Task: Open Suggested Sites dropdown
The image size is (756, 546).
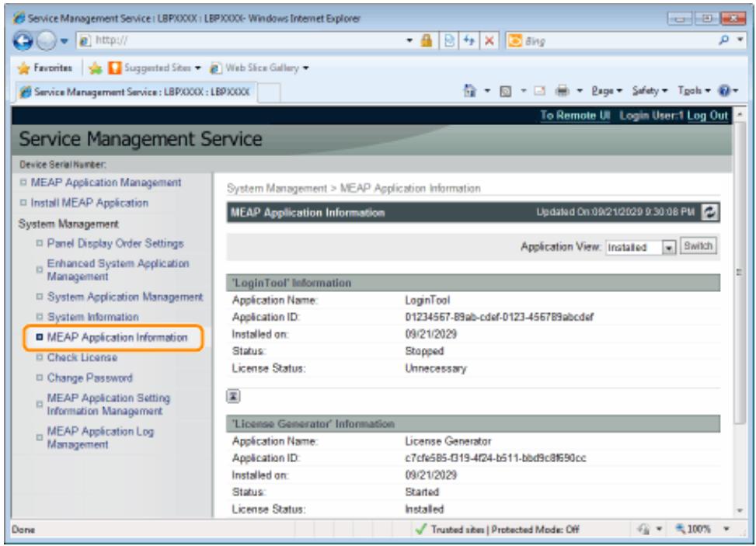Action: click(x=155, y=68)
